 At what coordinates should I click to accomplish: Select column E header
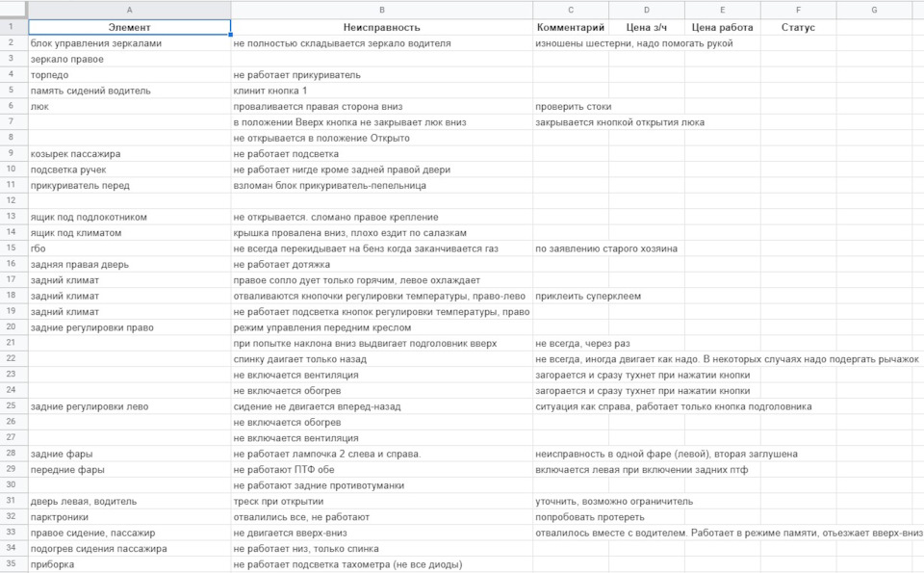point(723,10)
